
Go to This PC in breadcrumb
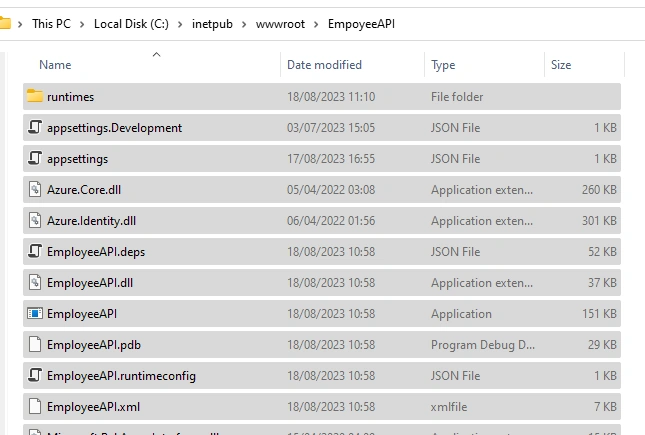point(51,24)
